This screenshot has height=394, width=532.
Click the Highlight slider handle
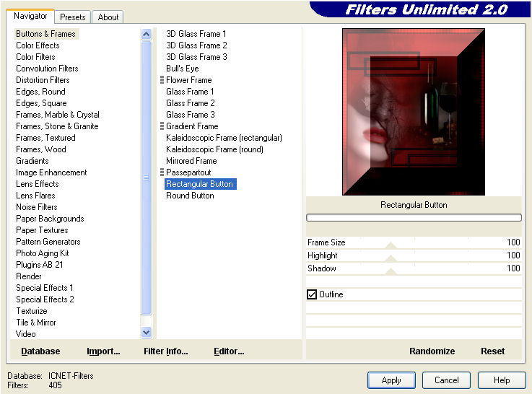391,258
